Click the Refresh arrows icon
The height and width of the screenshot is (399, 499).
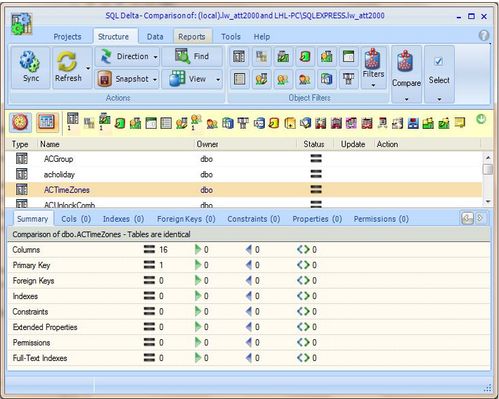tap(67, 62)
